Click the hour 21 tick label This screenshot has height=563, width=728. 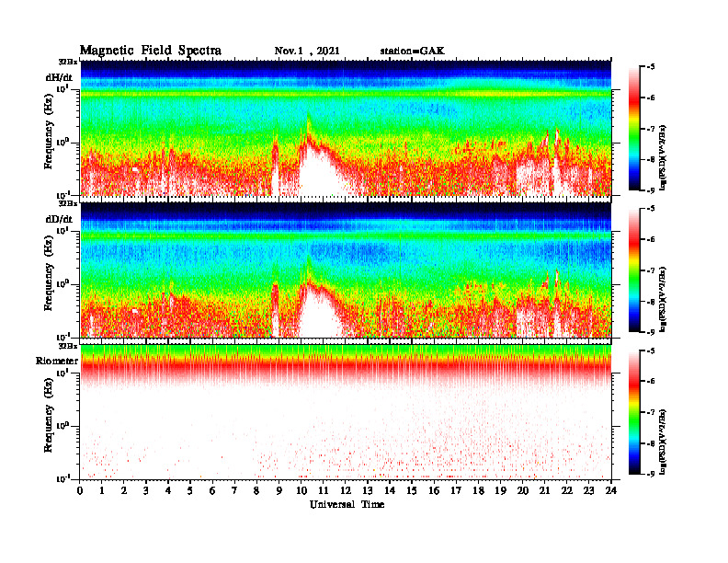(x=544, y=491)
